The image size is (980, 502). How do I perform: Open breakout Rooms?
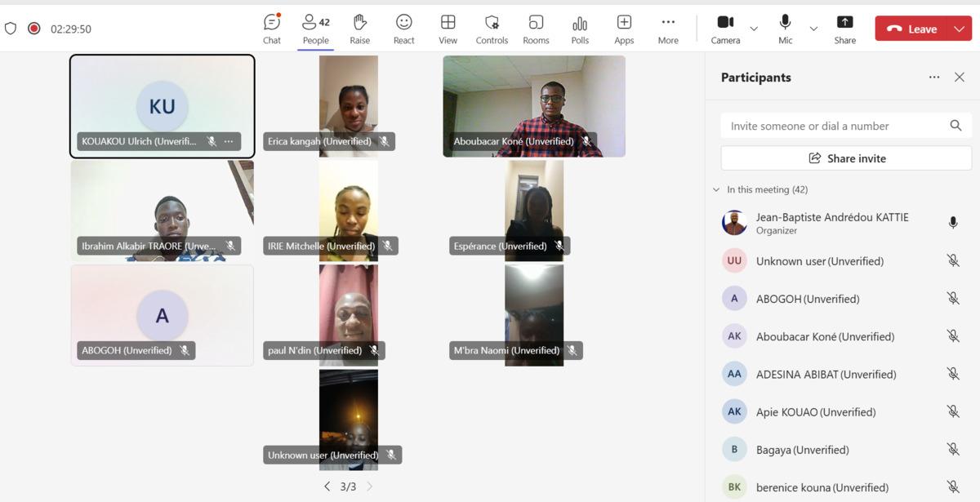click(536, 29)
